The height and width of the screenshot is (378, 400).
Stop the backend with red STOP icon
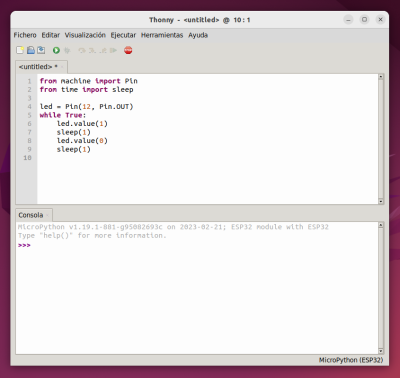(x=128, y=50)
